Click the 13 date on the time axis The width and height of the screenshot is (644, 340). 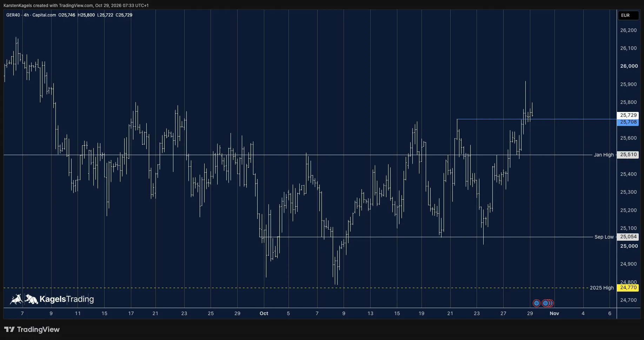click(370, 313)
